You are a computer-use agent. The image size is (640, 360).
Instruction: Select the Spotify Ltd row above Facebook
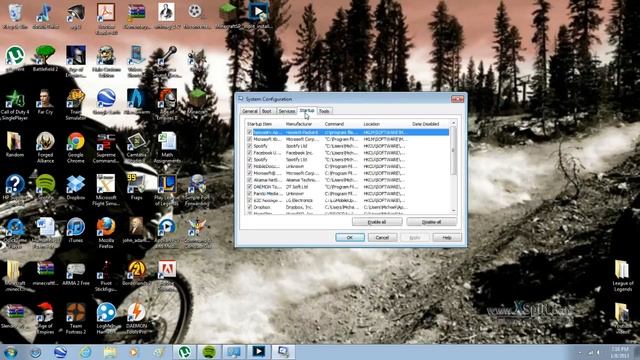pyautogui.click(x=348, y=146)
